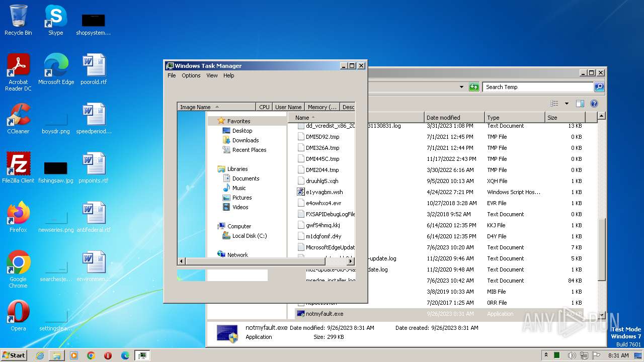Select the e1yvagbm.wsh file
Image resolution: width=644 pixels, height=362 pixels.
[325, 192]
